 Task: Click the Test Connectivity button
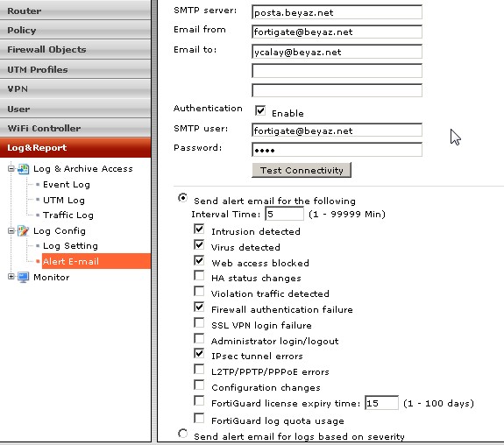pyautogui.click(x=302, y=170)
